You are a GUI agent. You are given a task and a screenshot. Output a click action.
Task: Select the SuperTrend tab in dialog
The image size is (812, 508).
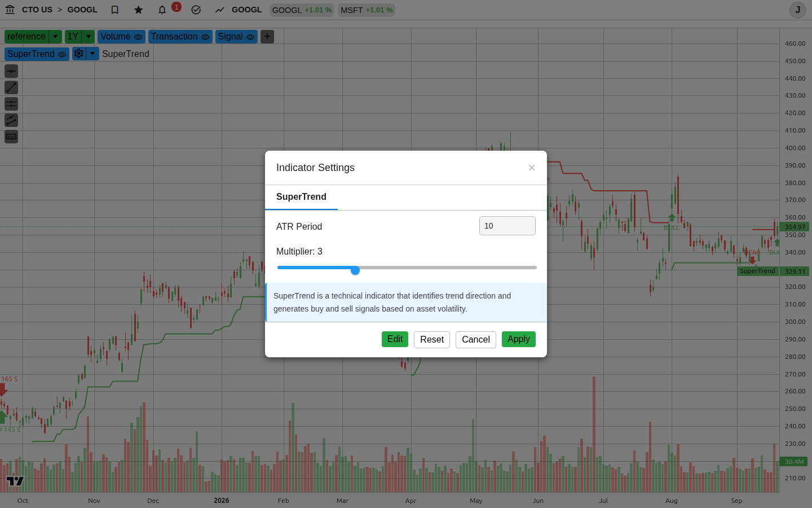(x=301, y=197)
